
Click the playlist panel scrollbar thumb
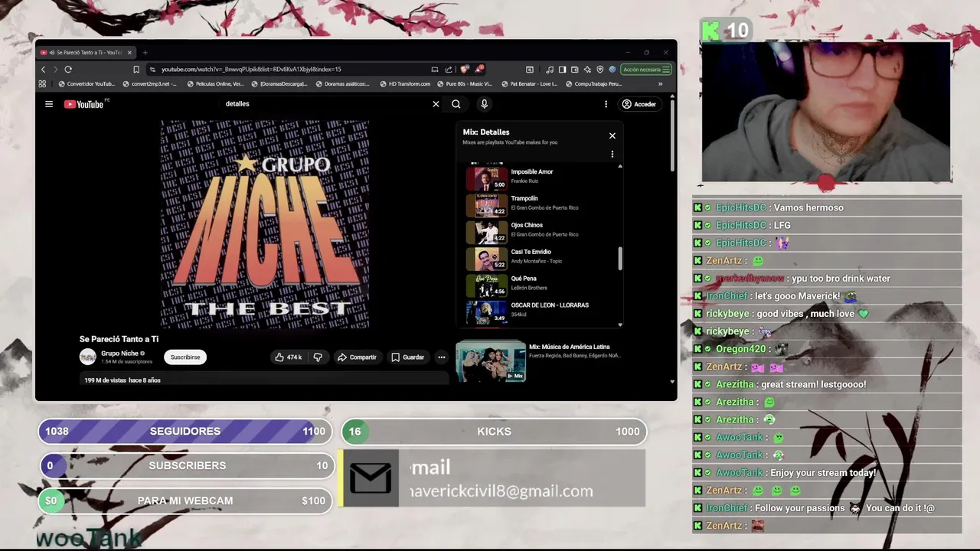pyautogui.click(x=620, y=259)
